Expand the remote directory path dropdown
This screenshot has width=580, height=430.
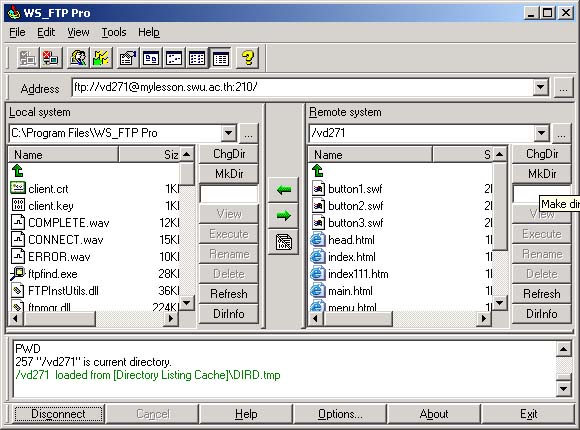pos(541,133)
